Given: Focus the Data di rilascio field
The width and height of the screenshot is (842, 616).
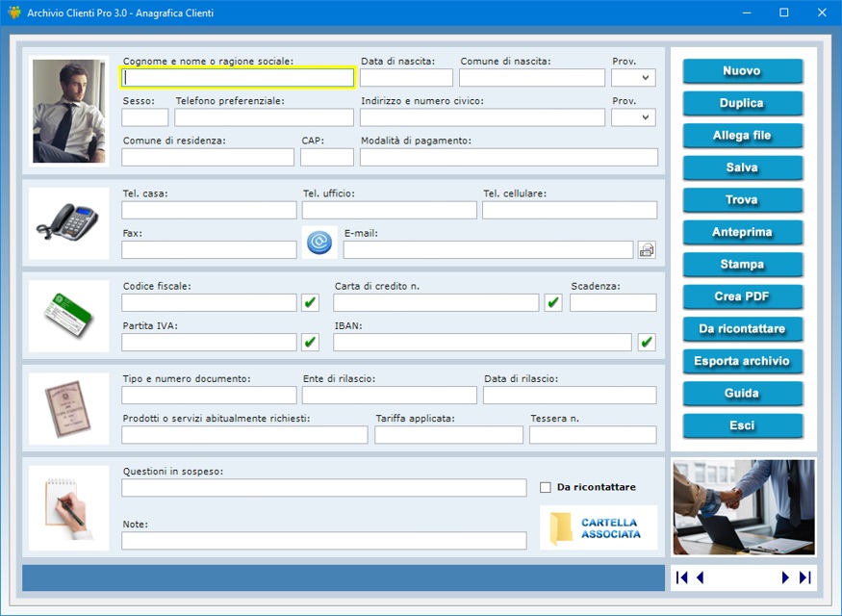Looking at the screenshot, I should [x=570, y=395].
